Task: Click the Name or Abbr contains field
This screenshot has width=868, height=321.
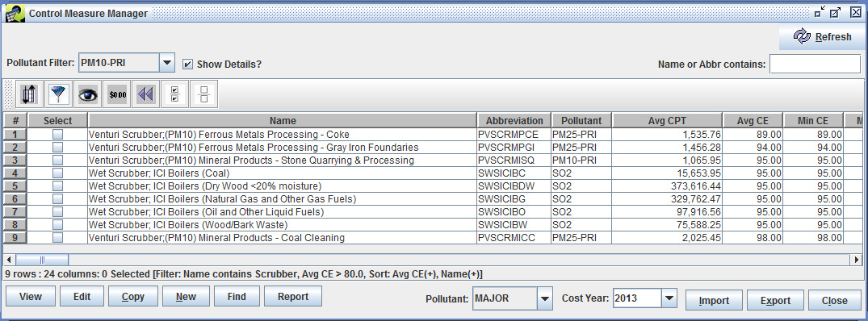Action: tap(815, 64)
